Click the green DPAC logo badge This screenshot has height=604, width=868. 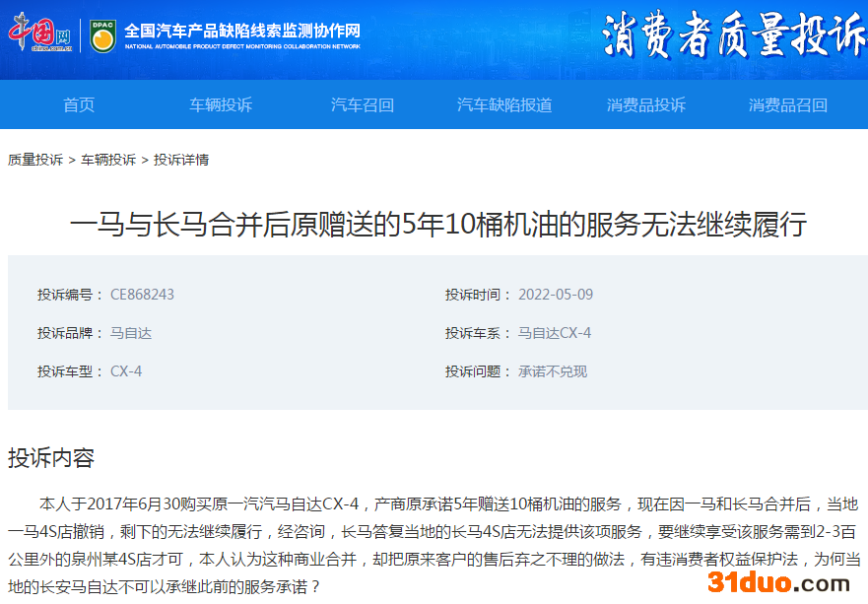pyautogui.click(x=101, y=36)
